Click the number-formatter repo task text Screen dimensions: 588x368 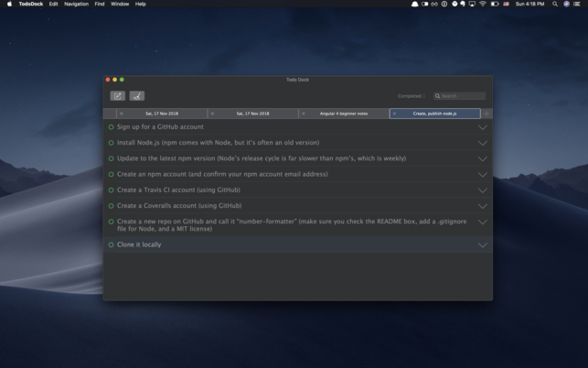pos(292,225)
